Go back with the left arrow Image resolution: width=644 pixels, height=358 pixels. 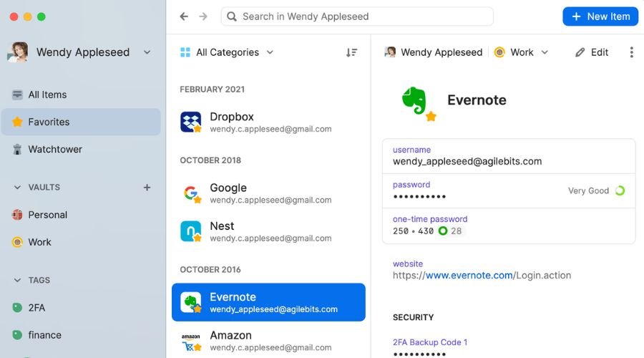184,16
